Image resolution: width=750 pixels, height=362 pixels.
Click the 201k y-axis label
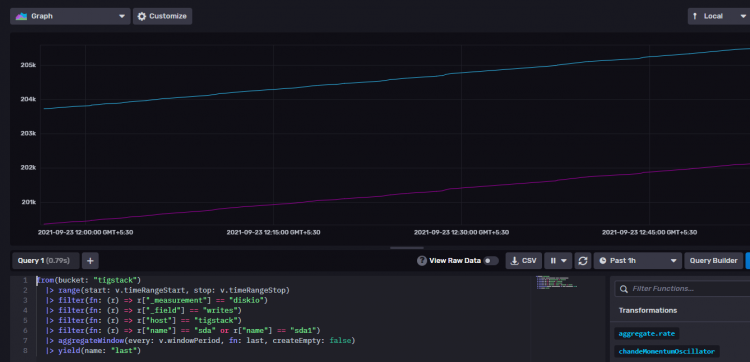[28, 202]
